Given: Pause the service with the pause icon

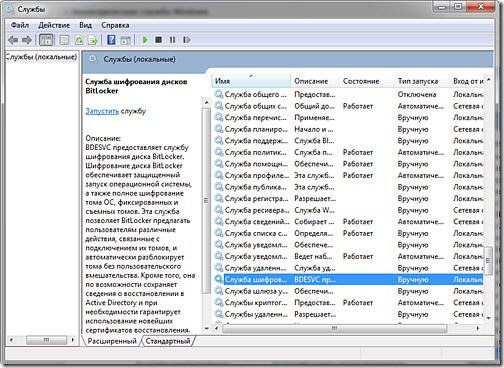Looking at the screenshot, I should coord(172,40).
